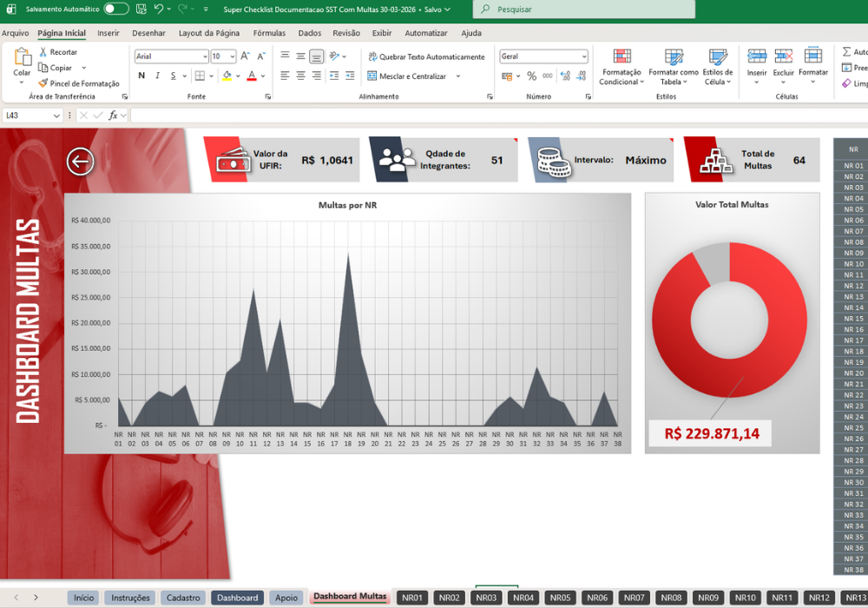Center text horizontally
868x608 pixels.
point(300,76)
